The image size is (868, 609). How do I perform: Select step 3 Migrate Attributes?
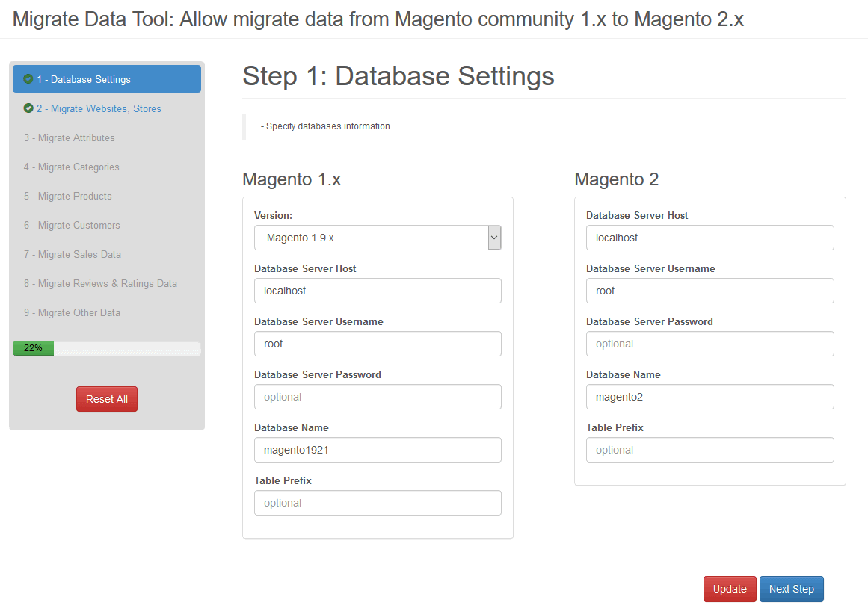point(70,137)
